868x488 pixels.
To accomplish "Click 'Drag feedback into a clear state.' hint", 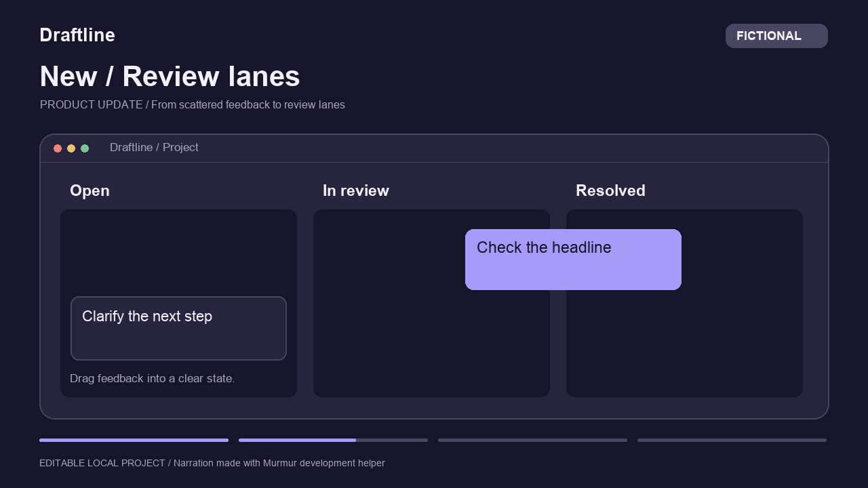I will [153, 378].
